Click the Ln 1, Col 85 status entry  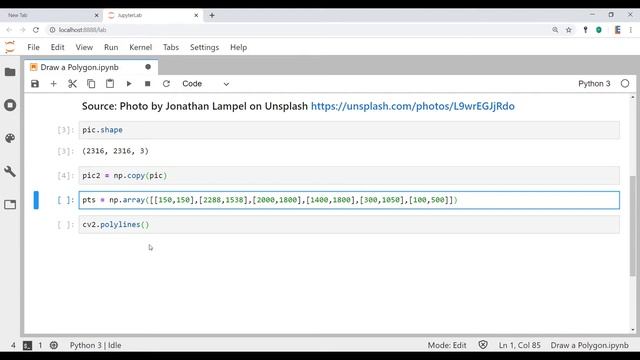(x=519, y=345)
